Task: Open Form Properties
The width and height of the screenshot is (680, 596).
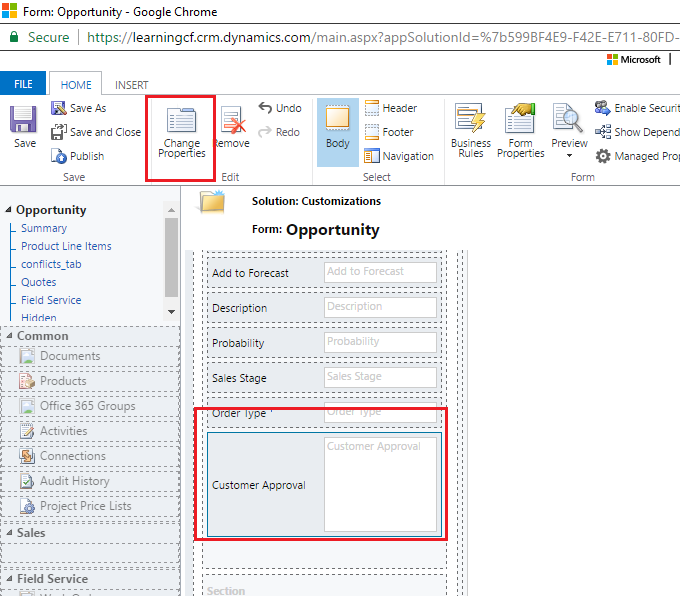Action: [x=520, y=131]
